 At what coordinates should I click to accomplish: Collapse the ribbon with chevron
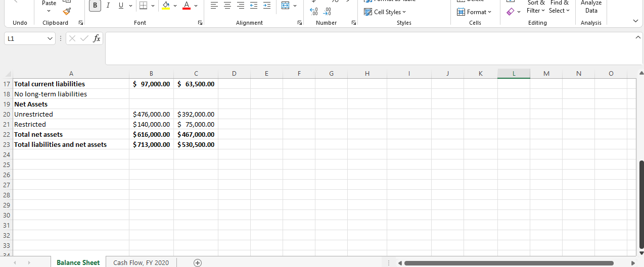[x=635, y=21]
